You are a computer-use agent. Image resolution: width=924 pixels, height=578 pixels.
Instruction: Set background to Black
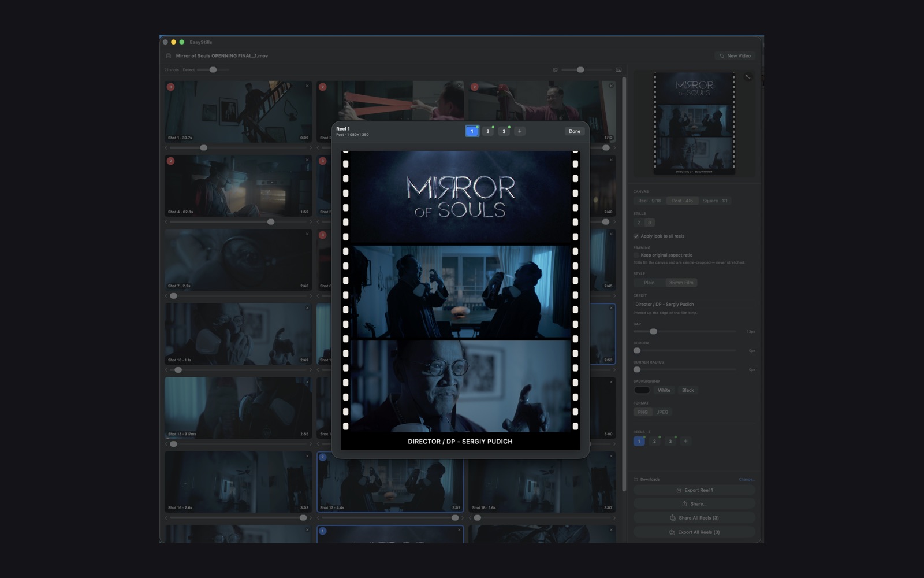click(688, 390)
